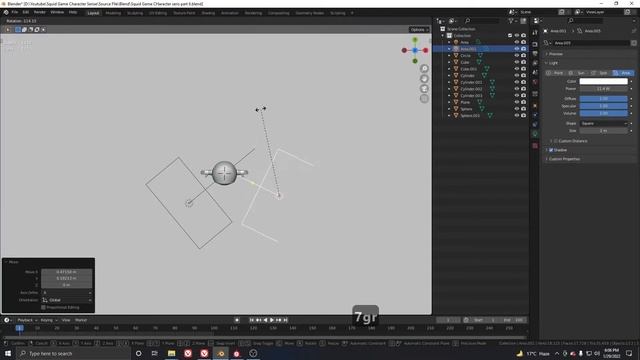Image resolution: width=640 pixels, height=360 pixels.
Task: Open the World properties tab icon
Action: pyautogui.click(x=535, y=82)
